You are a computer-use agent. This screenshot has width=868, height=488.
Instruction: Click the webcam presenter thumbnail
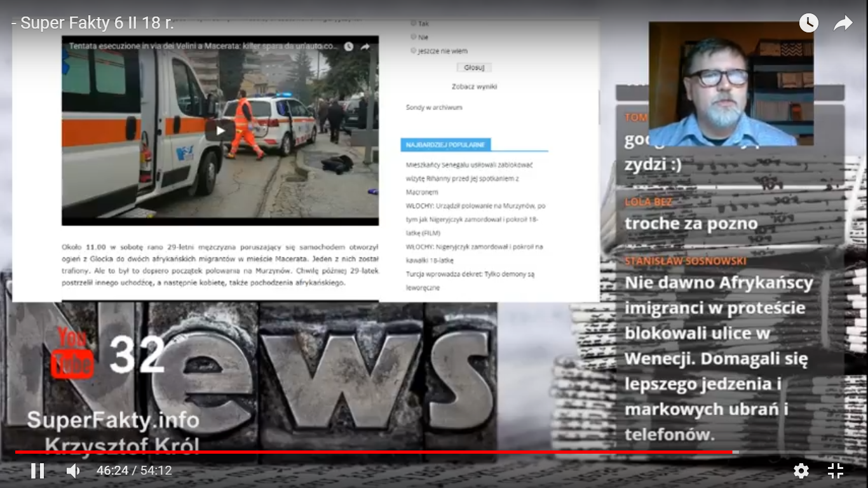(731, 84)
